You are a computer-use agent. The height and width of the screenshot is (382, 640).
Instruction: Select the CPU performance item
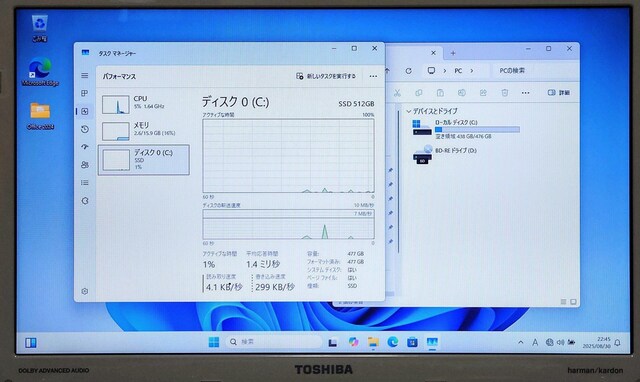coord(144,104)
